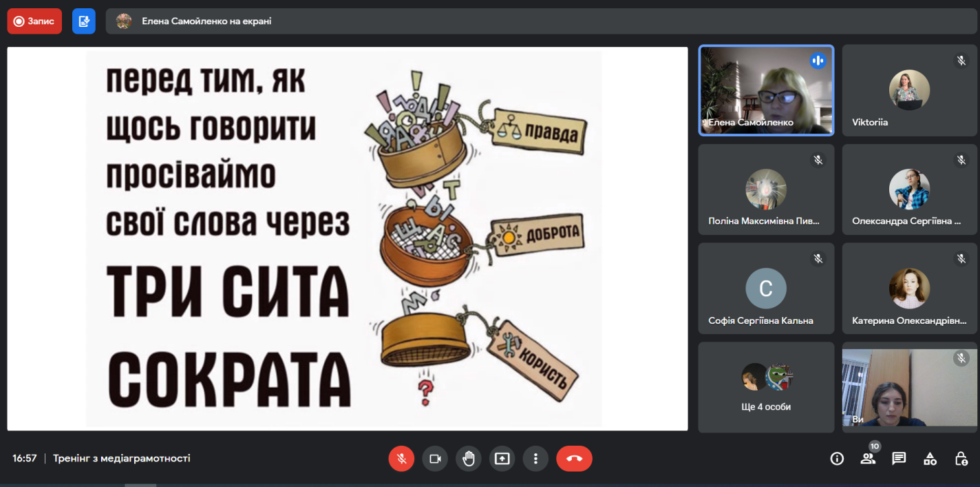Open the activities shapes icon
The image size is (980, 487).
930,459
